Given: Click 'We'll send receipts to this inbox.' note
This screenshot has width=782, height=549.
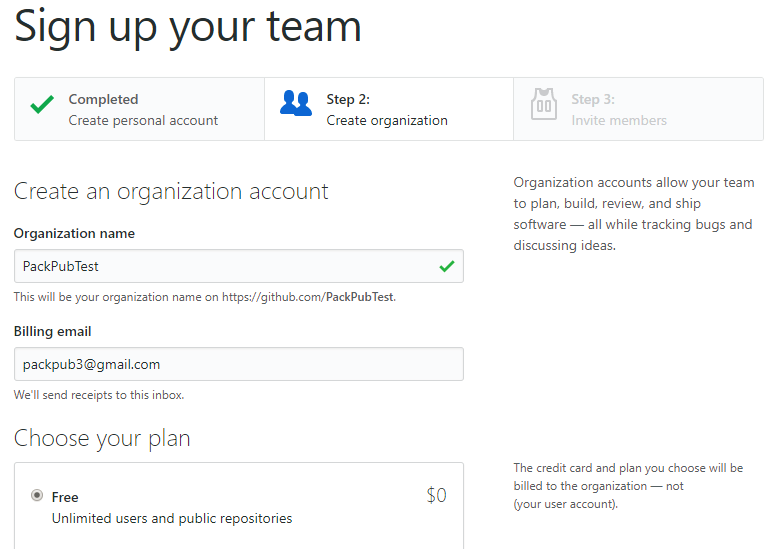Looking at the screenshot, I should point(99,395).
